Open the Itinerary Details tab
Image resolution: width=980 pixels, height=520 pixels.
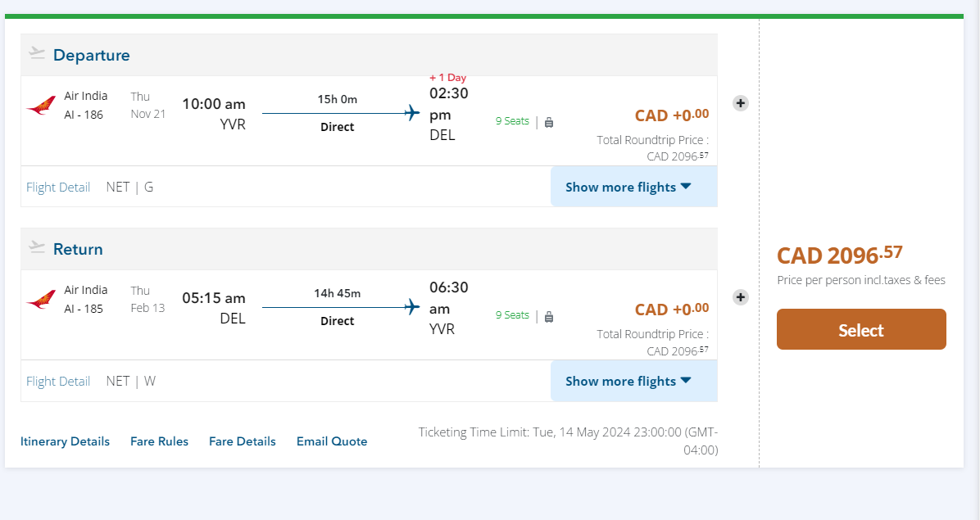65,441
